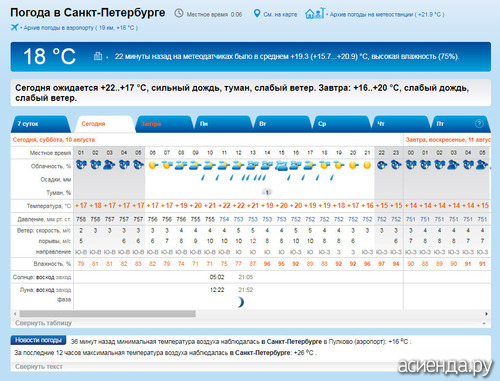Click the "Облачность, %" row label

click(51, 166)
